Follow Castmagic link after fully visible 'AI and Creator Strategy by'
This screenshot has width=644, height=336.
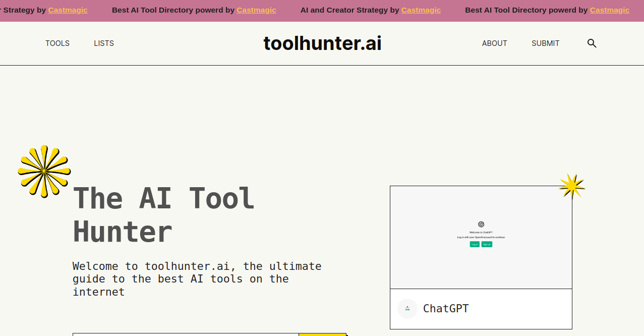tap(421, 10)
